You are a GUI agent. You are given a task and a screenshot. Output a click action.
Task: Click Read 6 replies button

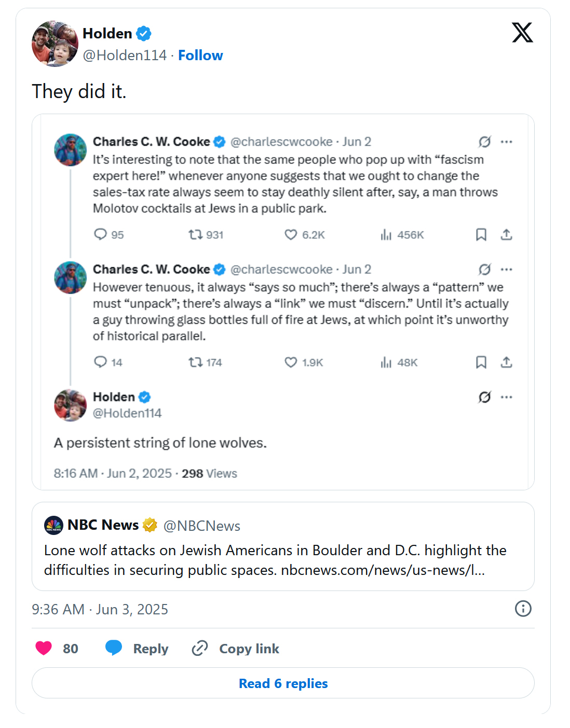click(x=283, y=683)
